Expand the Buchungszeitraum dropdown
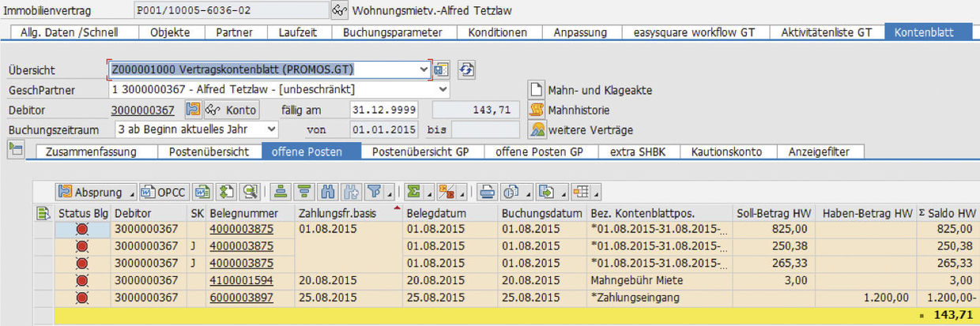Viewport: 980px width, 326px height. coord(271,129)
